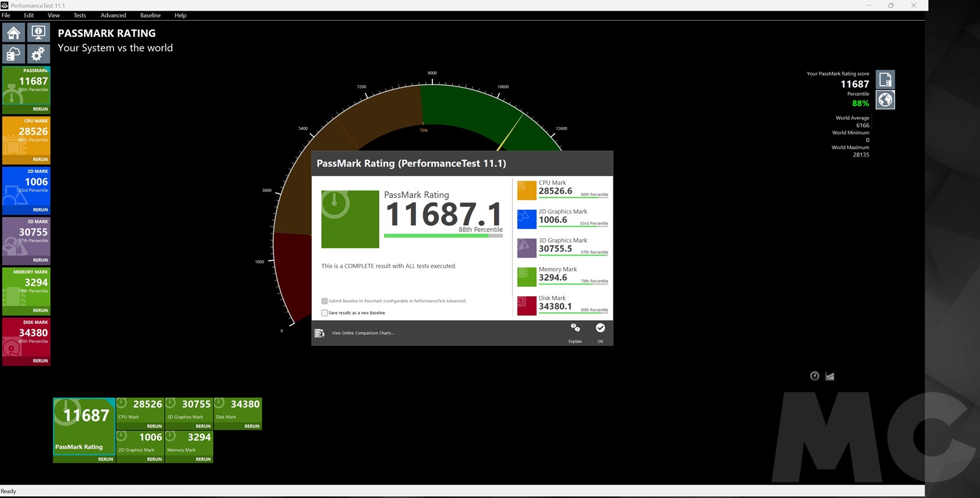Viewport: 980px width, 498px height.
Task: Click the 1006.6 2D Graphics Mark value
Action: click(x=553, y=220)
